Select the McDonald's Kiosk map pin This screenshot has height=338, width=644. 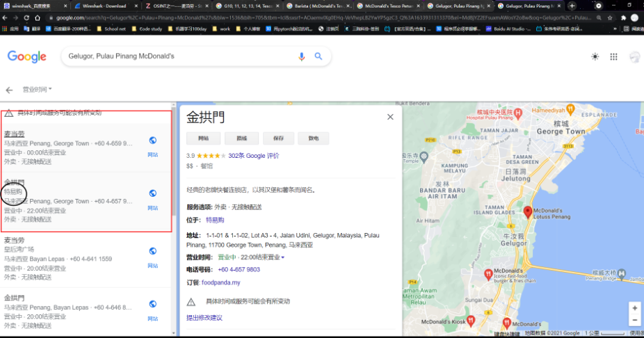coord(471,321)
